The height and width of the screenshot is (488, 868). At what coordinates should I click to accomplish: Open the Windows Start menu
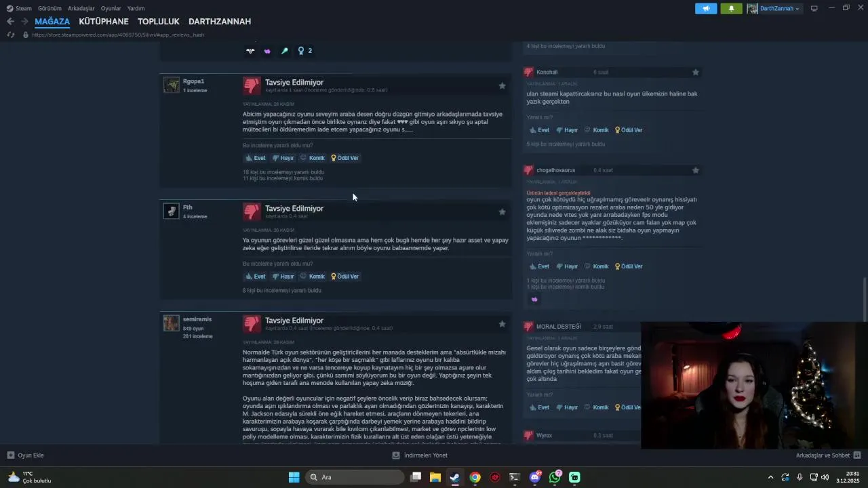[x=294, y=477]
